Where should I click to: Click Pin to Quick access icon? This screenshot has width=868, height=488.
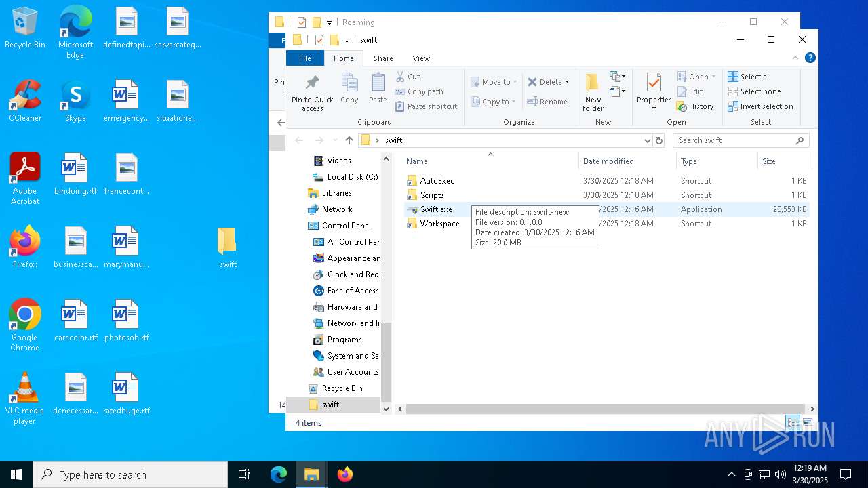pos(313,92)
